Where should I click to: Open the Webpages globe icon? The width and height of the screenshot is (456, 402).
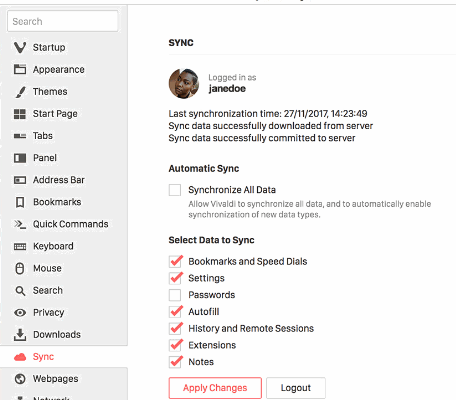pos(20,379)
